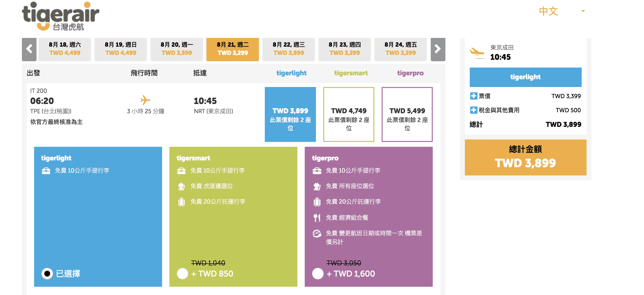
Task: Click the tigerpro checked luggage icon
Action: tap(317, 202)
